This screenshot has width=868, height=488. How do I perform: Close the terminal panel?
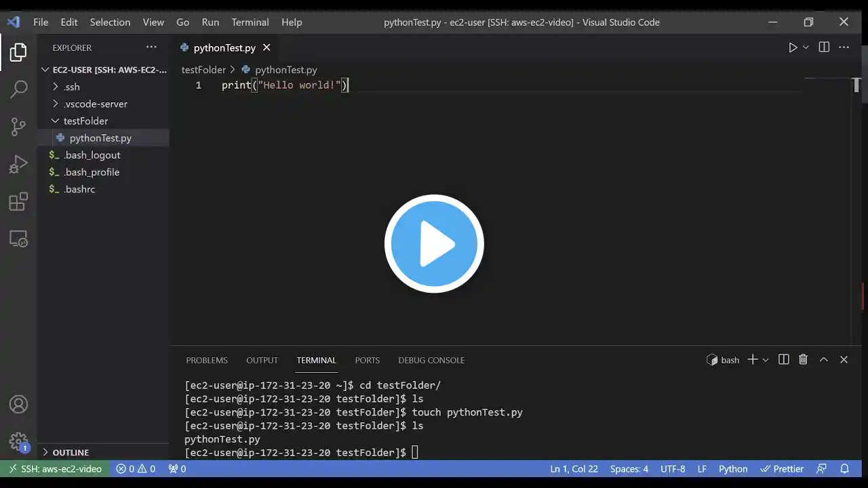coord(844,360)
